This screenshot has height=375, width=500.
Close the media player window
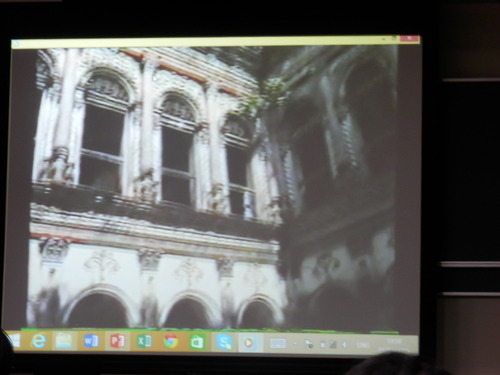coord(409,38)
